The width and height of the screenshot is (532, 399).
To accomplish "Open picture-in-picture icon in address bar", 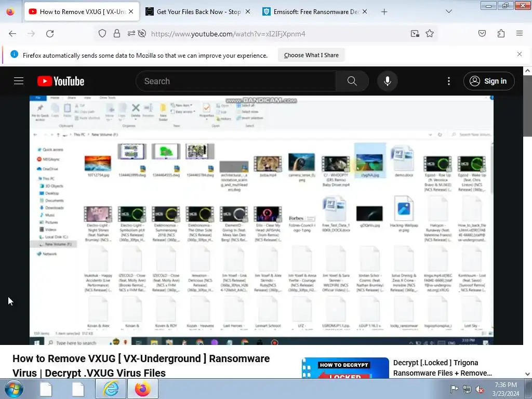I will pos(415,33).
